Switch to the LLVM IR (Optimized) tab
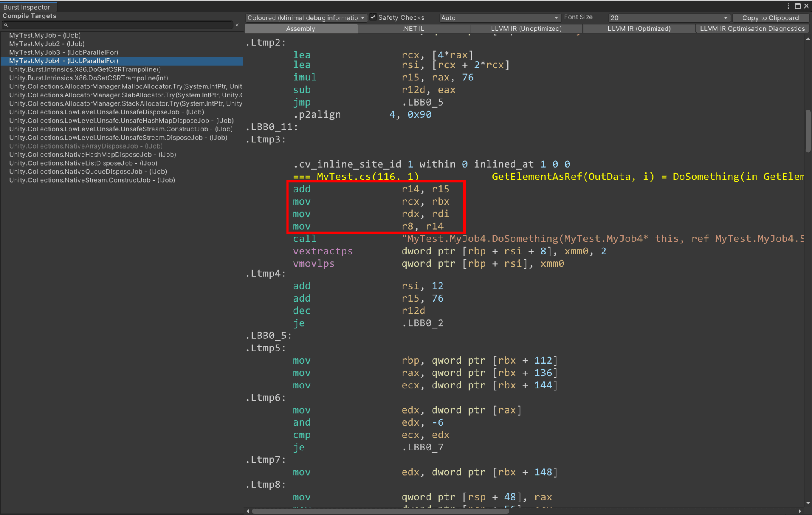This screenshot has width=812, height=515. coord(639,28)
